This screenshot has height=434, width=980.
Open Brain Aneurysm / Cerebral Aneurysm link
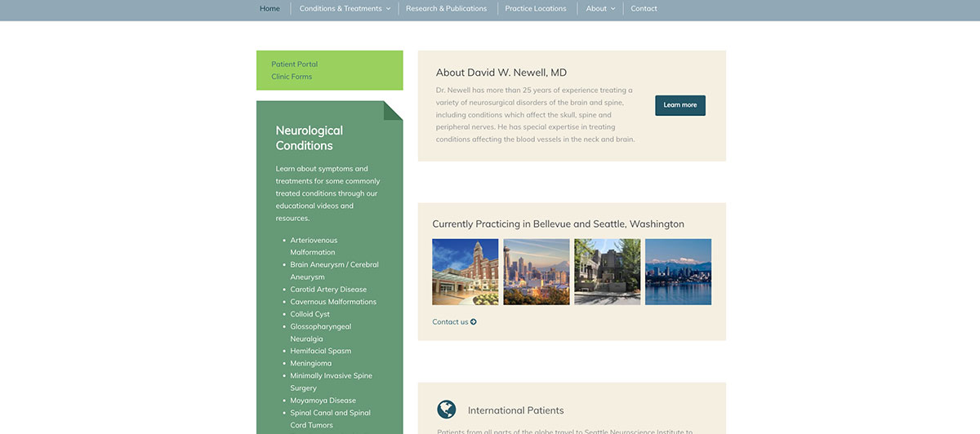(335, 271)
